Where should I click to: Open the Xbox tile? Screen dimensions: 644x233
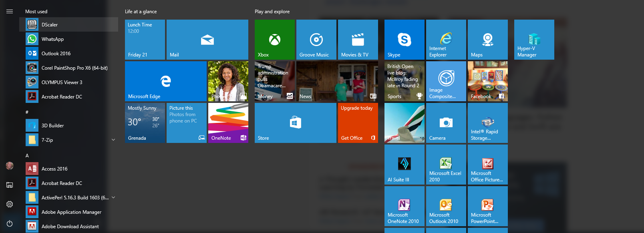point(275,40)
